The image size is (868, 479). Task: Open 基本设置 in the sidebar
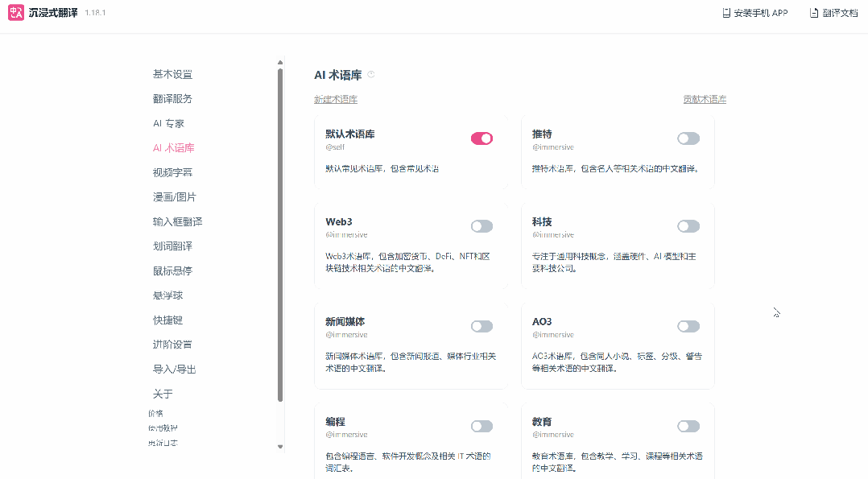(x=172, y=74)
